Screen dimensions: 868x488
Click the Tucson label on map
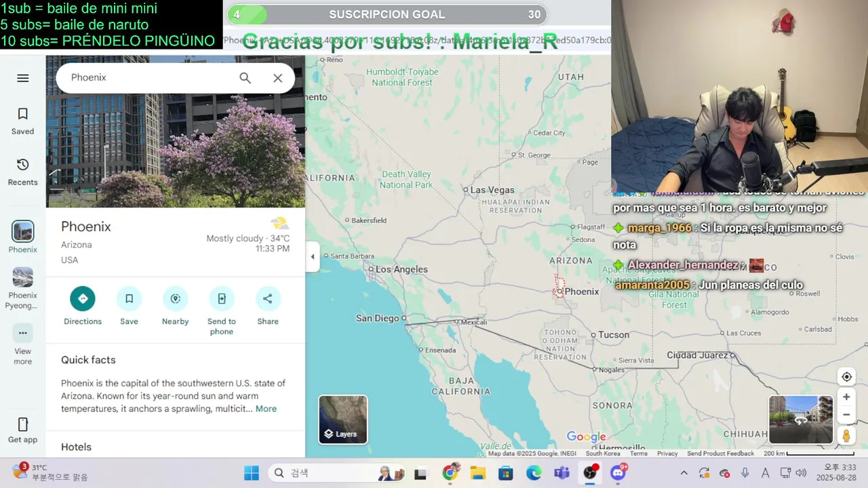click(x=613, y=335)
